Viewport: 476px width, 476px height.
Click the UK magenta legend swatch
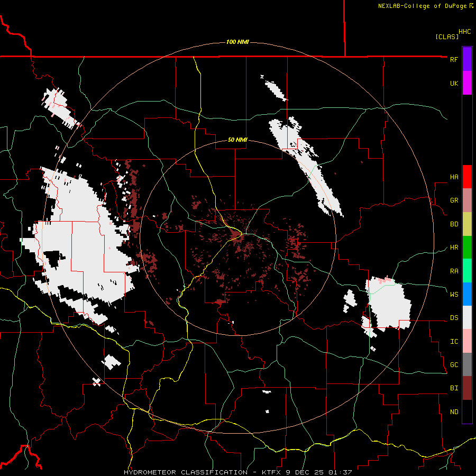pyautogui.click(x=467, y=83)
